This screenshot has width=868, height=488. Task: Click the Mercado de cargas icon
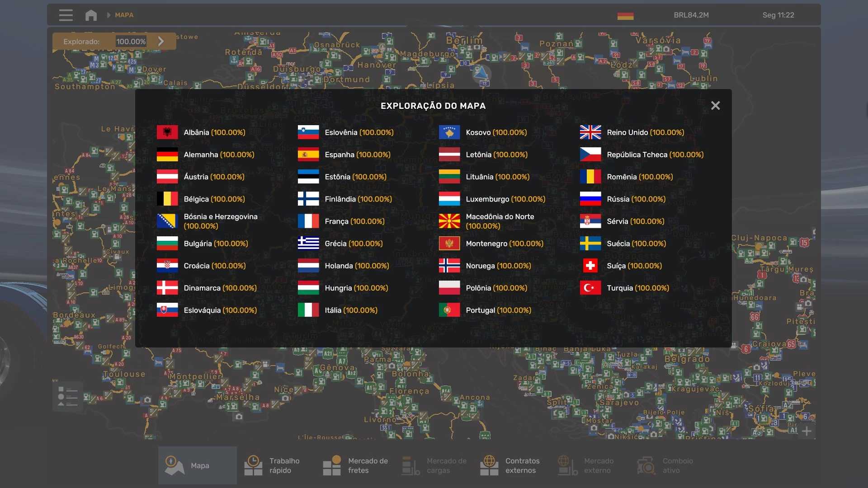pos(410,465)
